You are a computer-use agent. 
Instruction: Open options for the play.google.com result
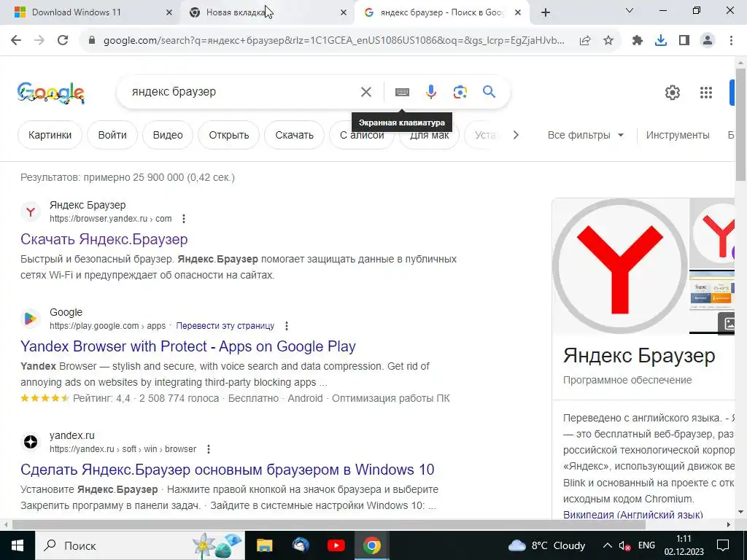pos(286,326)
